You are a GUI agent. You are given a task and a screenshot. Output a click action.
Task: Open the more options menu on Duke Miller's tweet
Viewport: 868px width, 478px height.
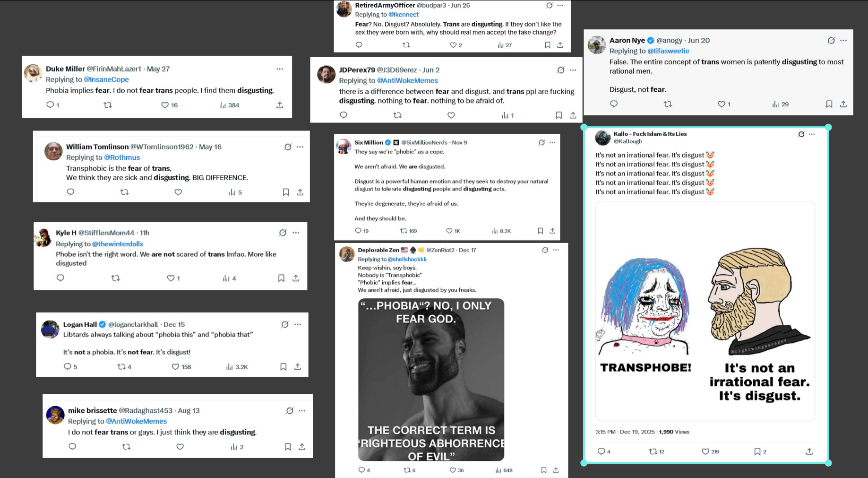tap(280, 69)
